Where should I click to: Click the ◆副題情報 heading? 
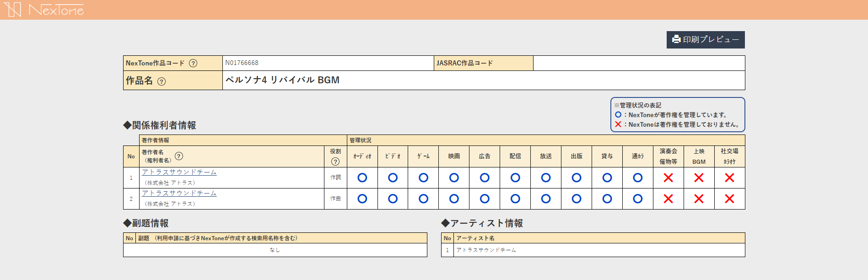[x=146, y=223]
